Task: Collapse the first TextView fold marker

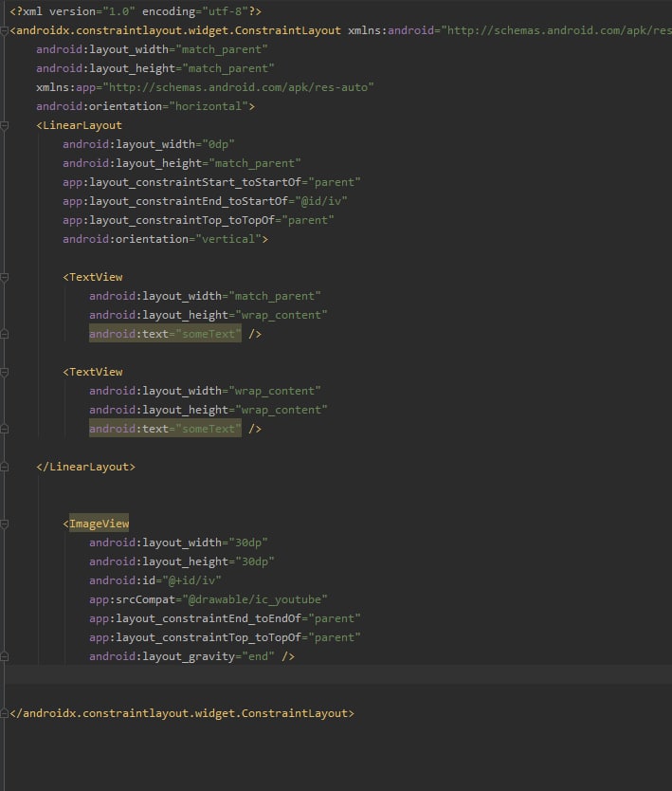Action: 4,277
